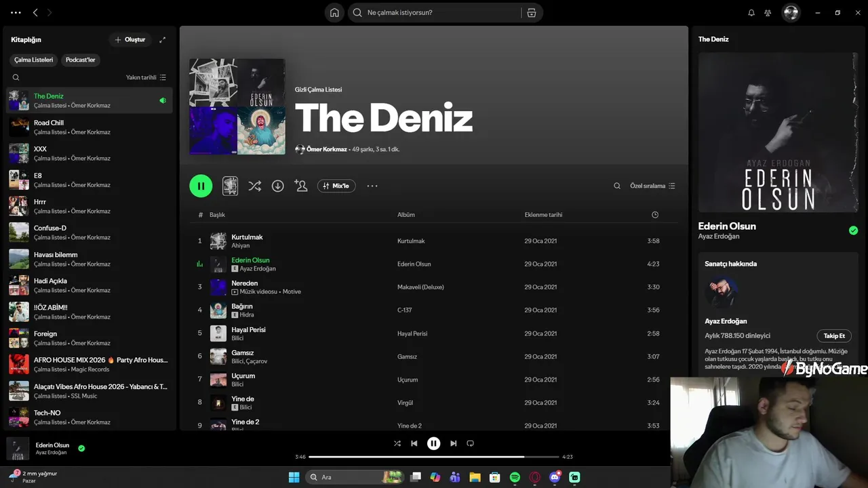Viewport: 868px width, 488px height.
Task: Open the Browse icon in search bar
Action: coord(532,12)
